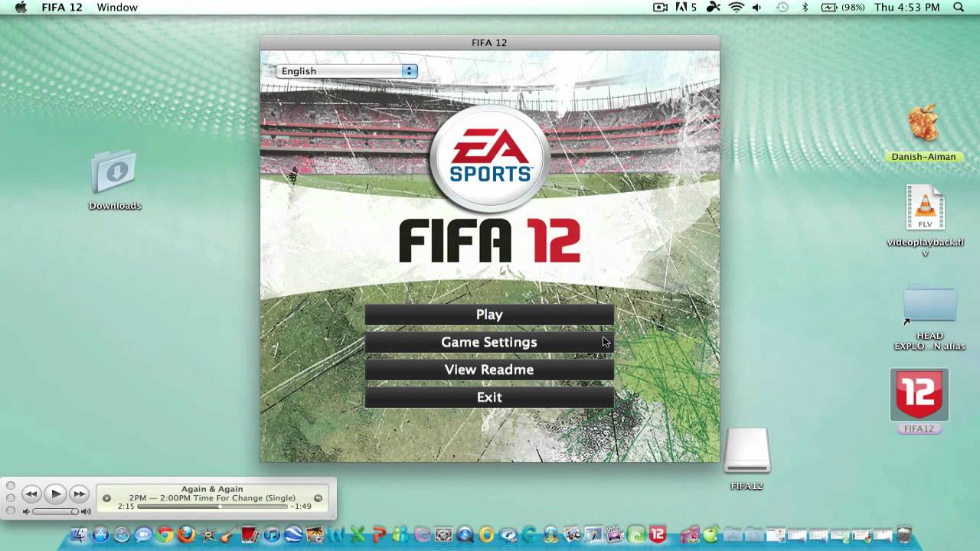Click the clock showing Thu 4:53 PM
980x551 pixels.
click(906, 7)
